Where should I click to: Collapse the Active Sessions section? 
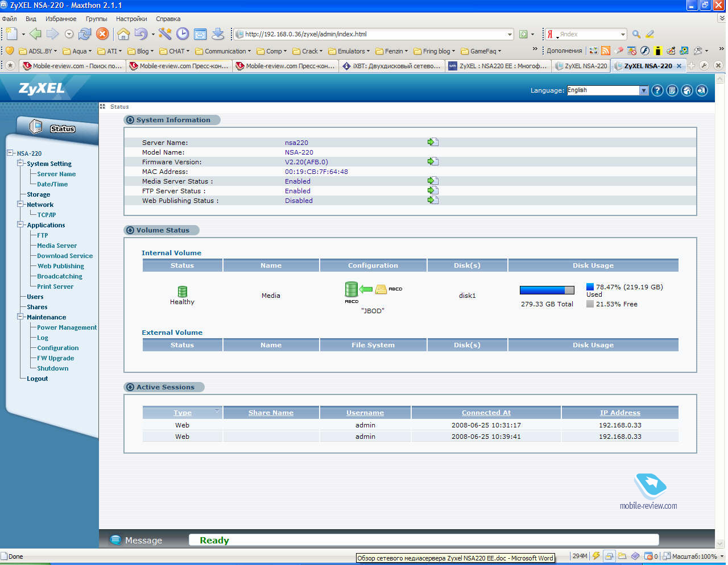[130, 387]
